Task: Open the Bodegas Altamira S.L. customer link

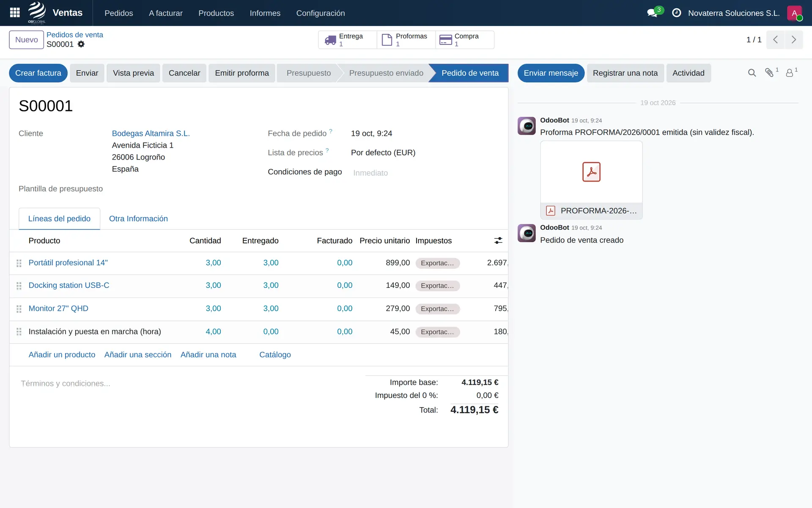Action: (151, 133)
